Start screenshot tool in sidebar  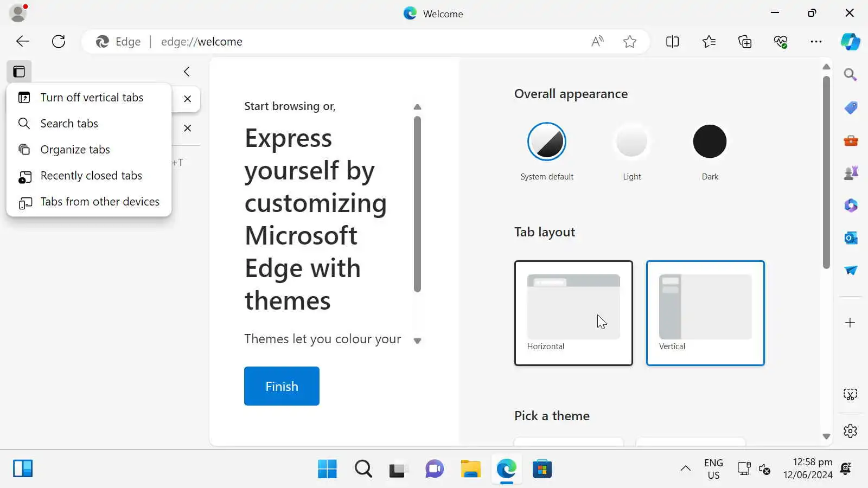850,394
